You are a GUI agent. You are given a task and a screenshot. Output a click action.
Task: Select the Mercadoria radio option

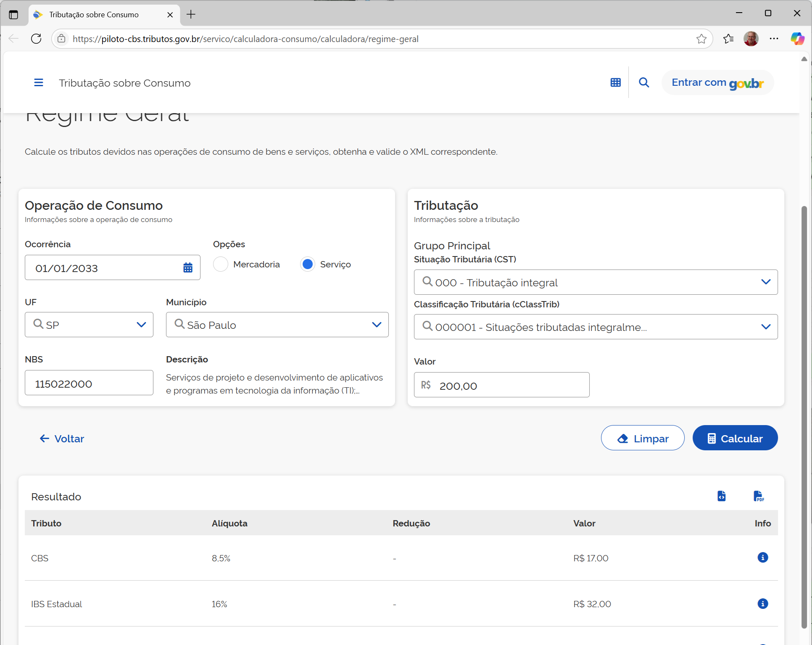coord(221,264)
